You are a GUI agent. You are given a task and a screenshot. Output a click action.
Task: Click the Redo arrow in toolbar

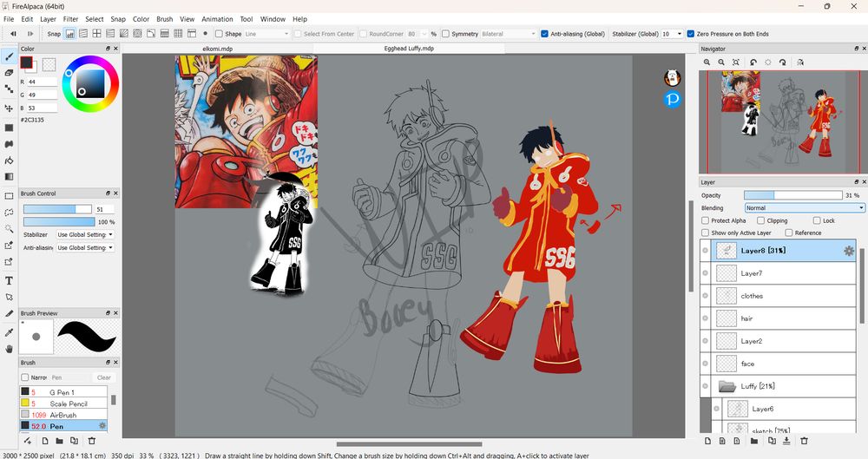pyautogui.click(x=30, y=34)
